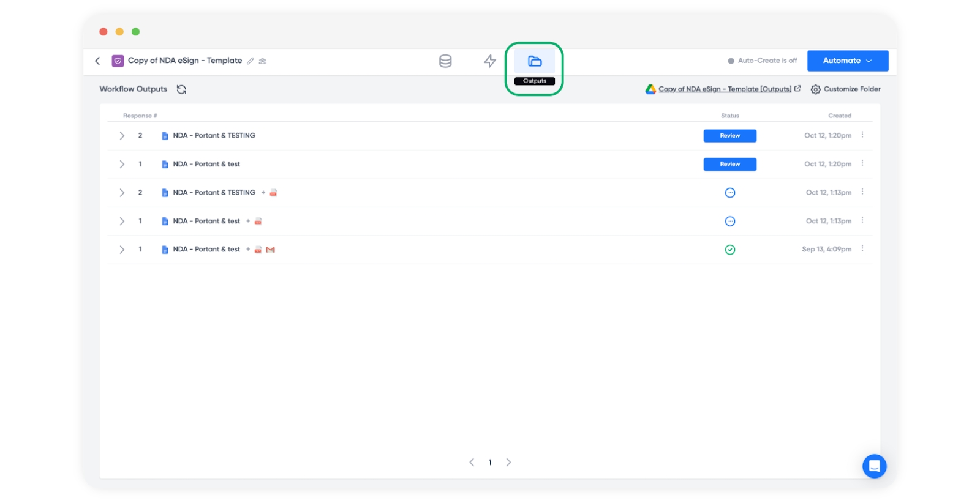The width and height of the screenshot is (980, 503).
Task: Go back using the left arrow
Action: pos(97,61)
